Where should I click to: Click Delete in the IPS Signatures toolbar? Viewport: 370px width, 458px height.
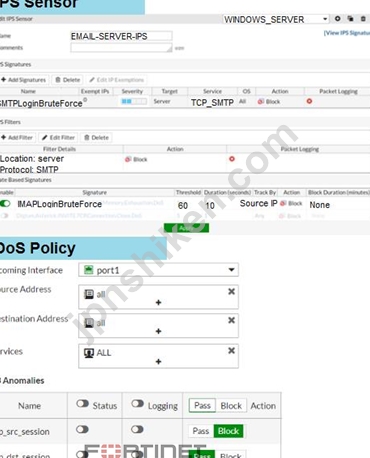[x=68, y=80]
